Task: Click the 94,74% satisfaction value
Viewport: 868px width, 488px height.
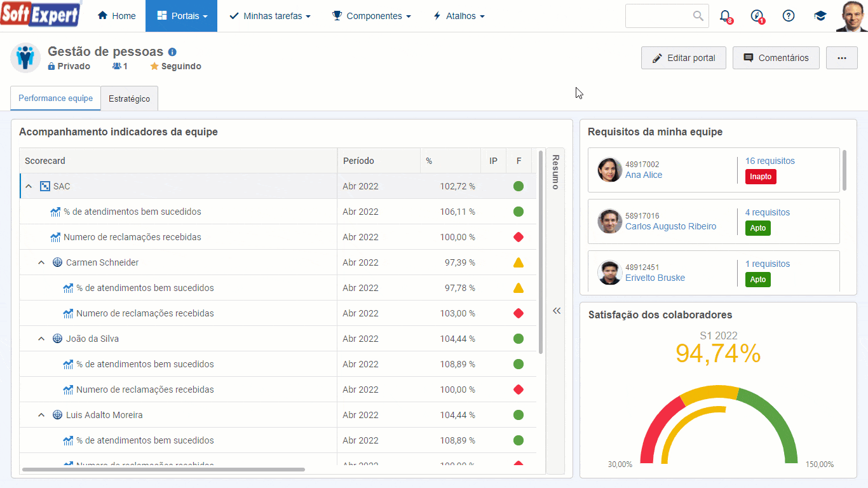Action: 718,353
